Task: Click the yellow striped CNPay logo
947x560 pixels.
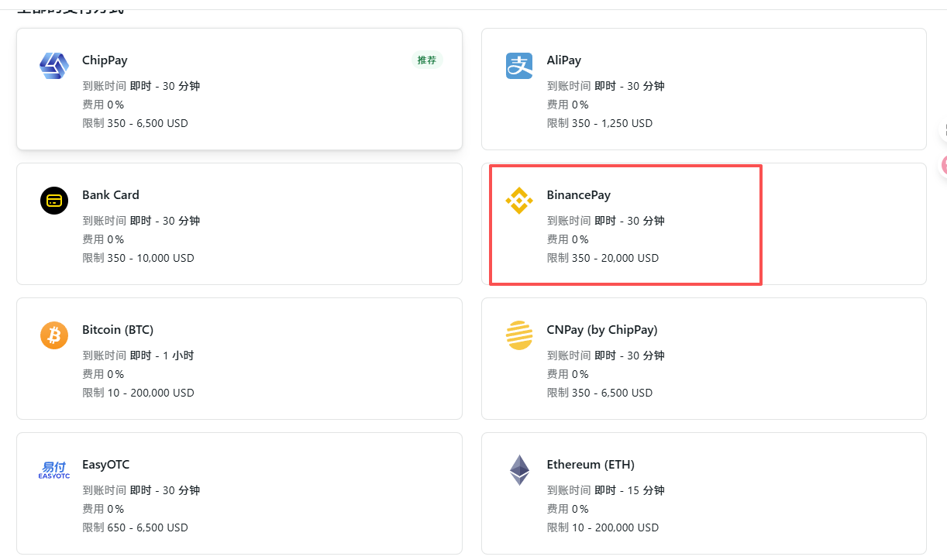Action: click(519, 335)
